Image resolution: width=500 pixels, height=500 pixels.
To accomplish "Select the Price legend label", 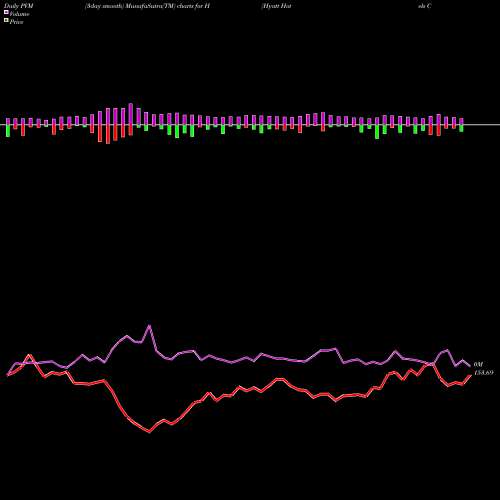I will point(16,22).
